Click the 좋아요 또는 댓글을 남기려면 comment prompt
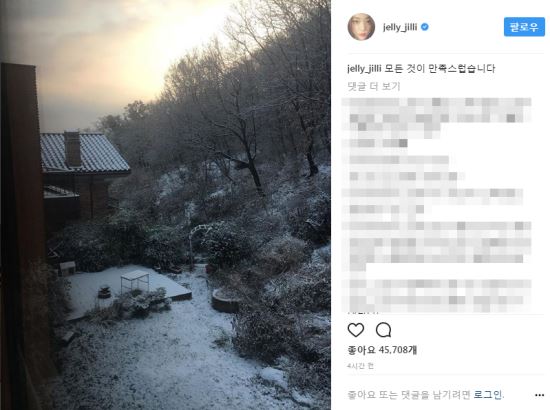550x410 pixels. 409,395
